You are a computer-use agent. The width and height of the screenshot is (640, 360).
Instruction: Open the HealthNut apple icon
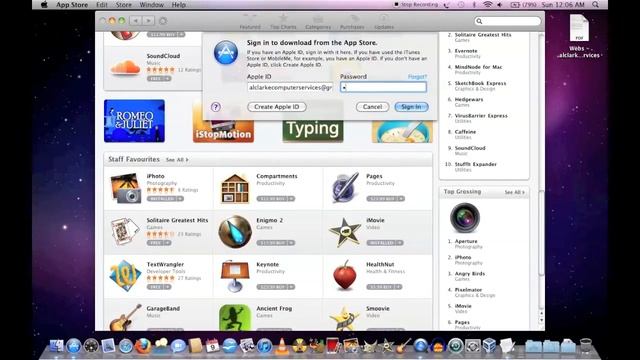[345, 276]
